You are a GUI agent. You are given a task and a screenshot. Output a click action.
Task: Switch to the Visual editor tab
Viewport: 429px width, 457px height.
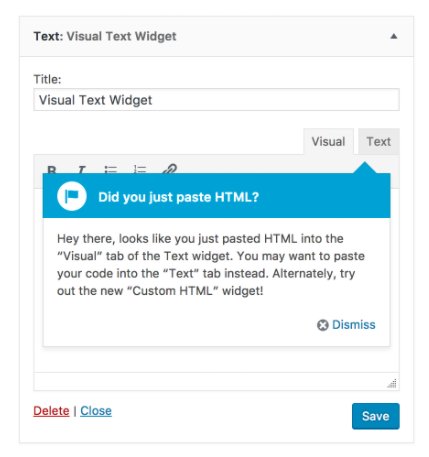point(328,142)
